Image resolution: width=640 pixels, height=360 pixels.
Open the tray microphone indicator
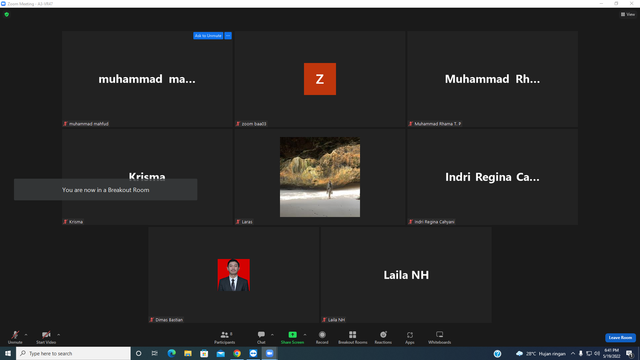pos(580,353)
